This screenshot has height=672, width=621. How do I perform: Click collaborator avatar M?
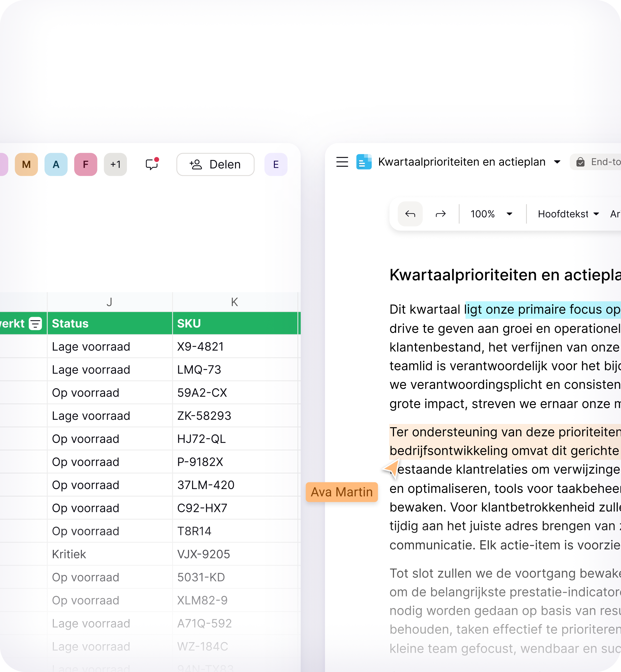(26, 164)
